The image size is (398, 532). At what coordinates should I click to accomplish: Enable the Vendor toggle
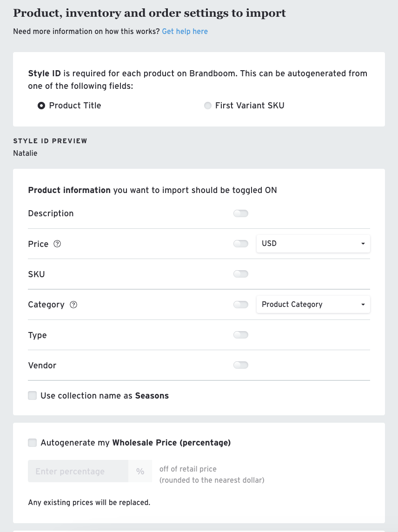241,365
